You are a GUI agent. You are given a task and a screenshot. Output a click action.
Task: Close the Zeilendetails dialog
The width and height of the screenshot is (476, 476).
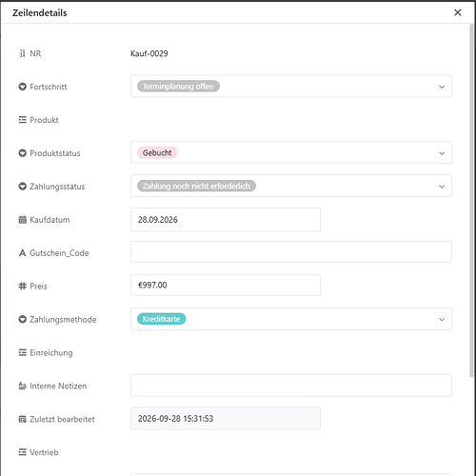457,12
